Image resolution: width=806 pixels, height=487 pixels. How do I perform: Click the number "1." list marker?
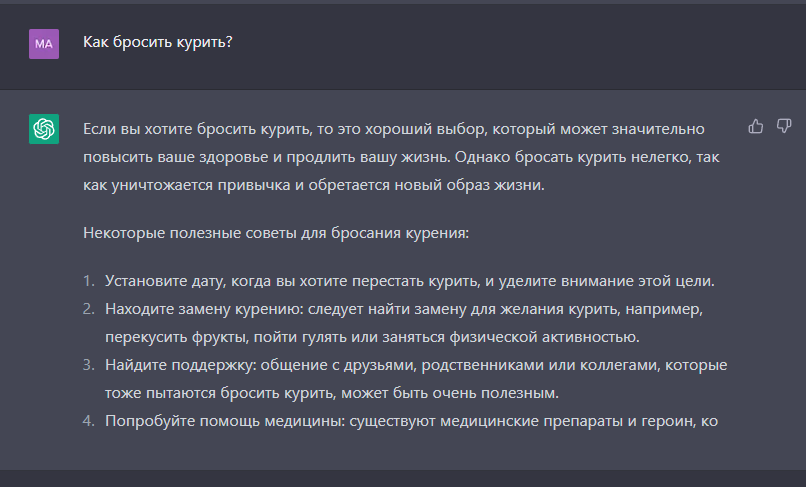coord(89,280)
